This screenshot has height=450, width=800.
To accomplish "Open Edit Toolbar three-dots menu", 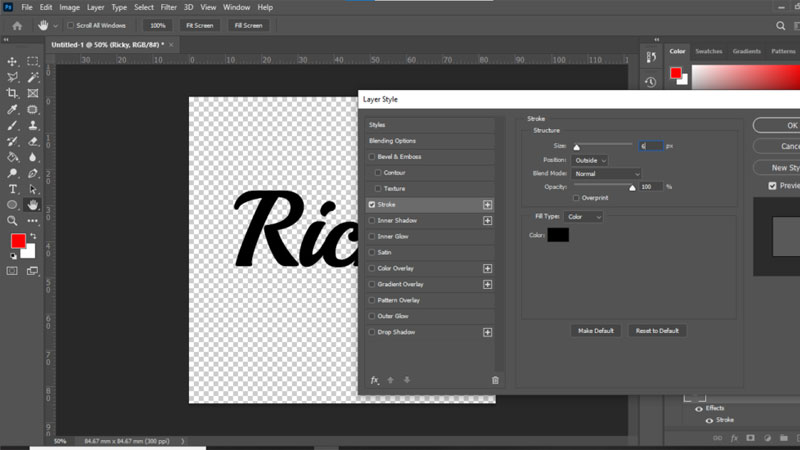I will [x=33, y=221].
